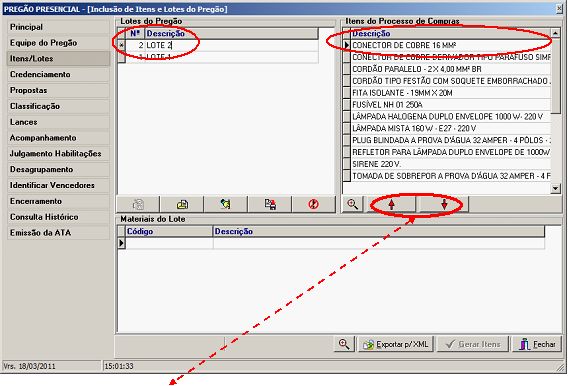Click the third lot toolbar icon (green/yellow)

(x=226, y=205)
